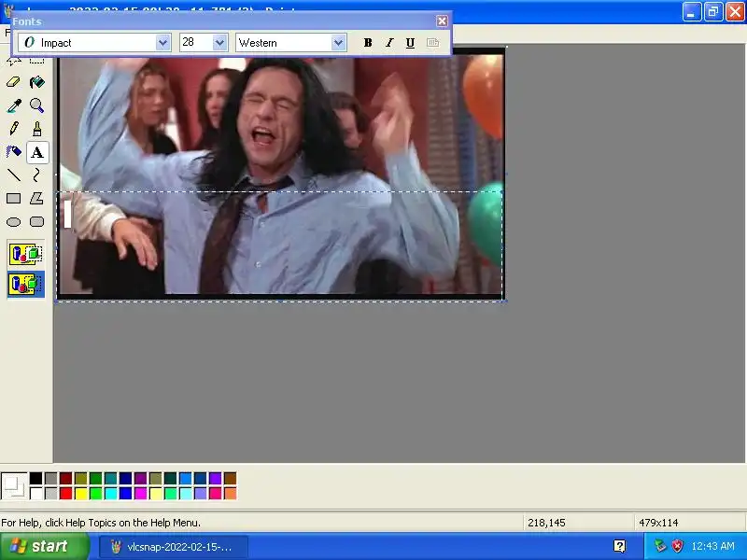
Task: Select the Ellipse shape tool
Action: [13, 222]
